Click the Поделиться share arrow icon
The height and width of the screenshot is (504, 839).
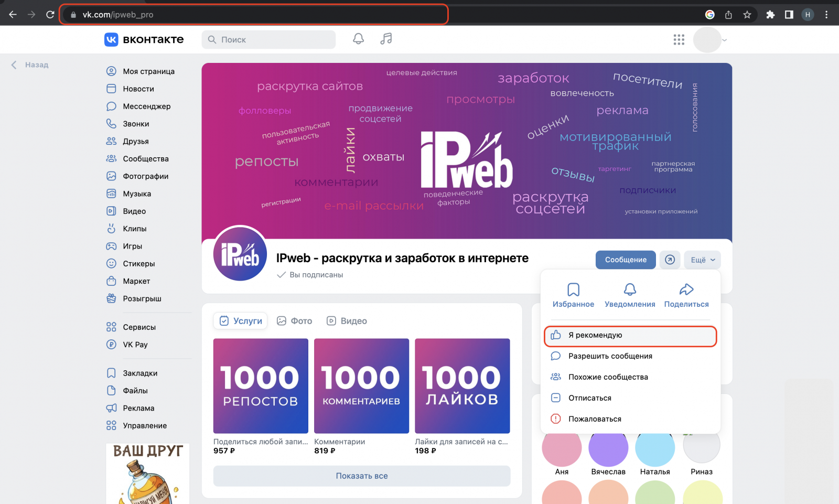(x=686, y=290)
